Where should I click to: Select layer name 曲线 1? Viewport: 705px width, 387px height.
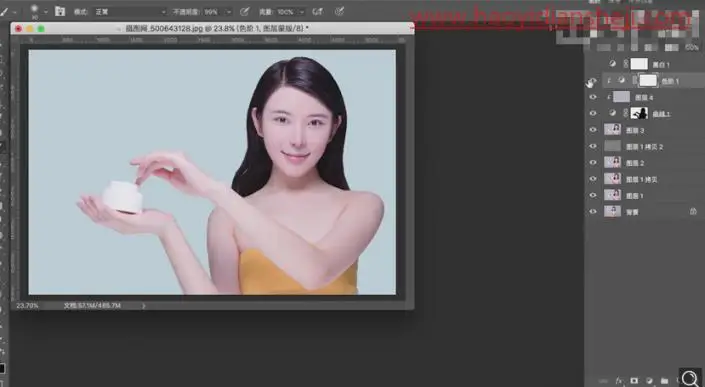coord(661,114)
